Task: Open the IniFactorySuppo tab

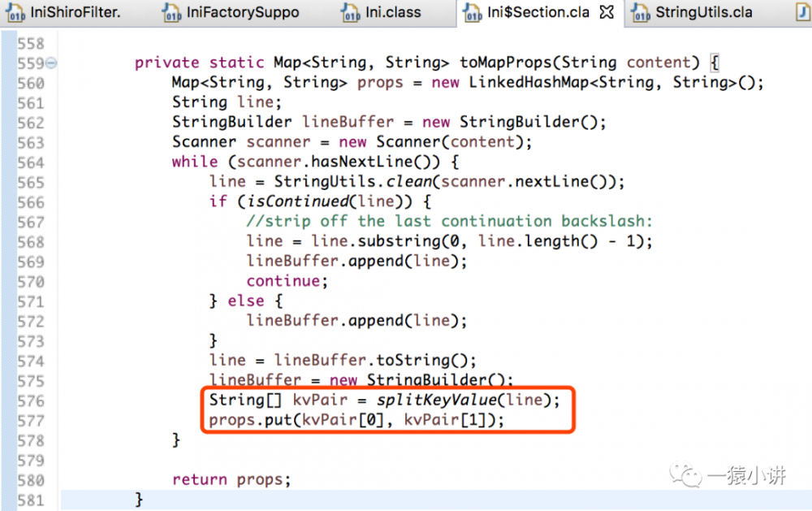Action: (231, 12)
